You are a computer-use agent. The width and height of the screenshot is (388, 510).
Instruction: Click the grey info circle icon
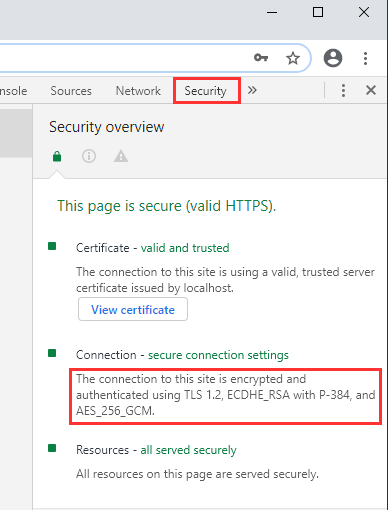[x=89, y=156]
